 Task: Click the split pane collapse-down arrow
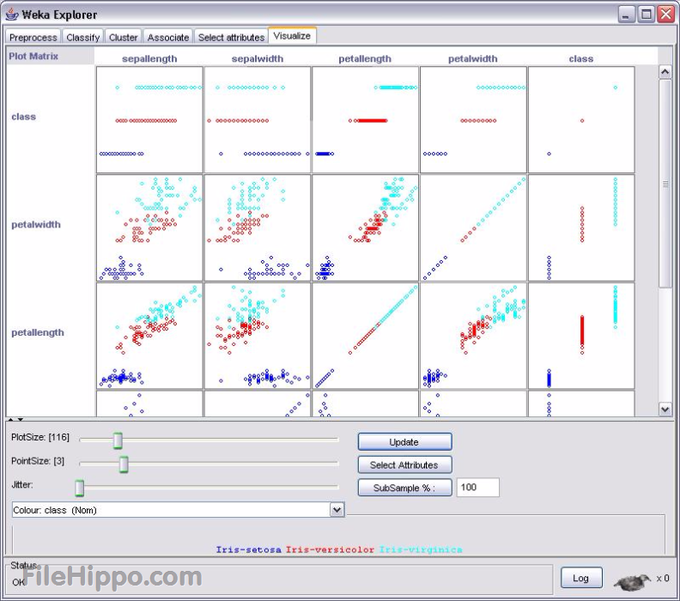[x=20, y=420]
